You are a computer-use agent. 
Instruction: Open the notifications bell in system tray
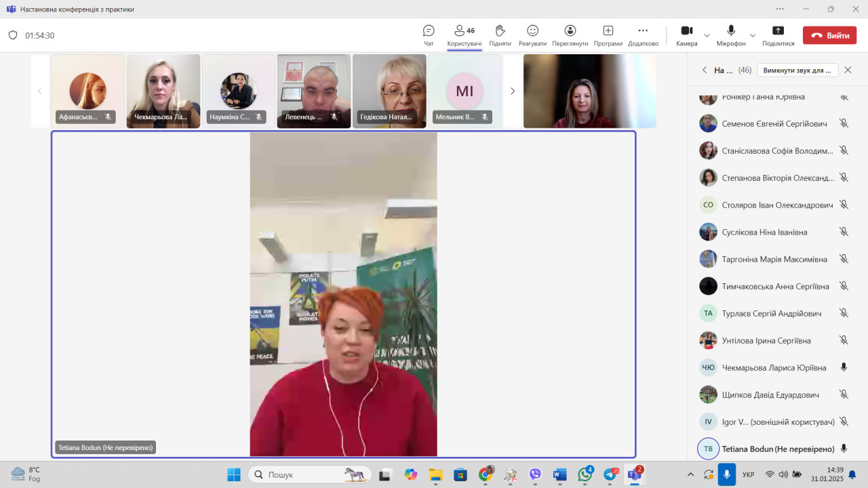[852, 474]
